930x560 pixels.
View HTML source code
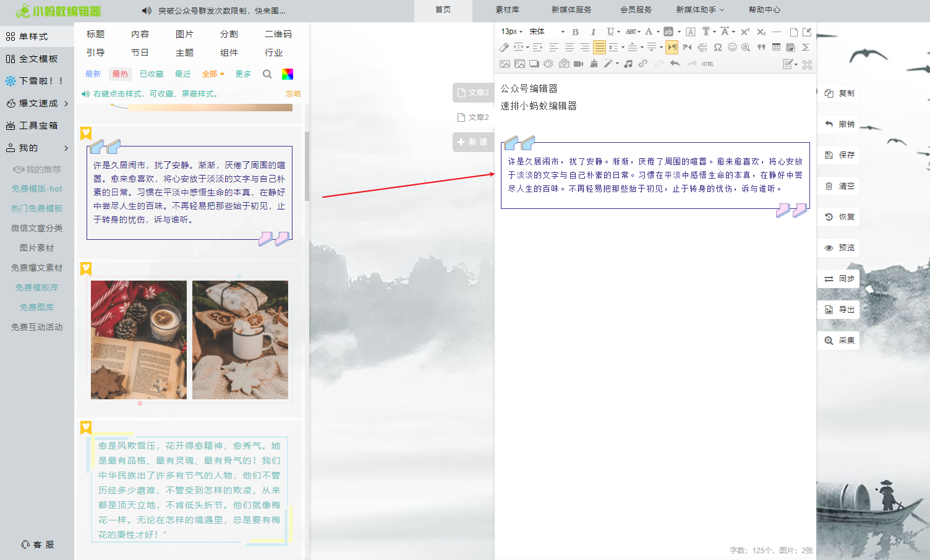(707, 64)
